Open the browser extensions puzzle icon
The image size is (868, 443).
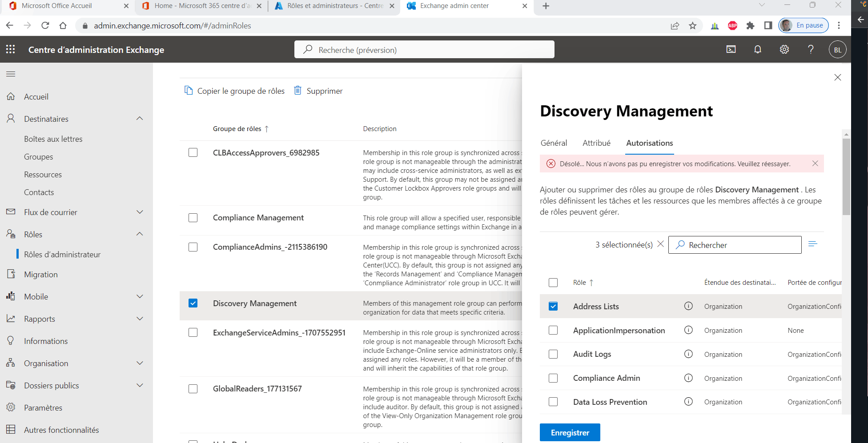point(751,25)
